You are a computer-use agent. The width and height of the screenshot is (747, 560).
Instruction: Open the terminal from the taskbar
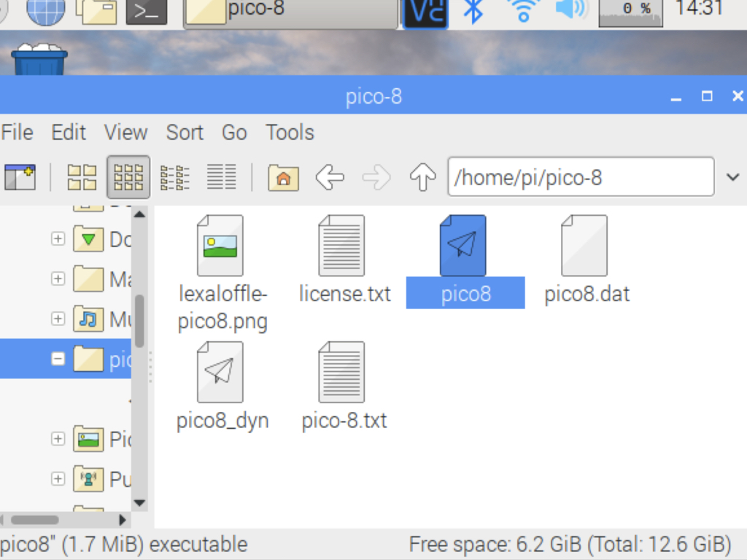click(x=146, y=12)
